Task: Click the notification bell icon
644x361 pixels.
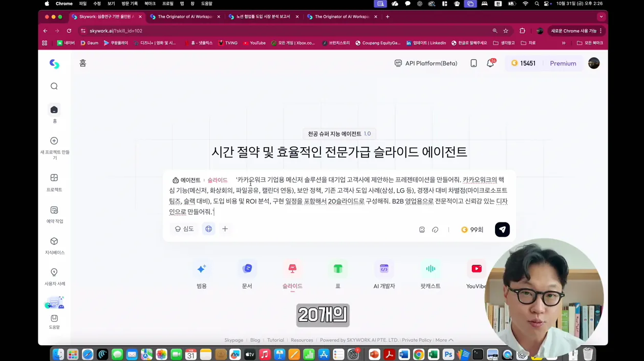Action: point(490,63)
